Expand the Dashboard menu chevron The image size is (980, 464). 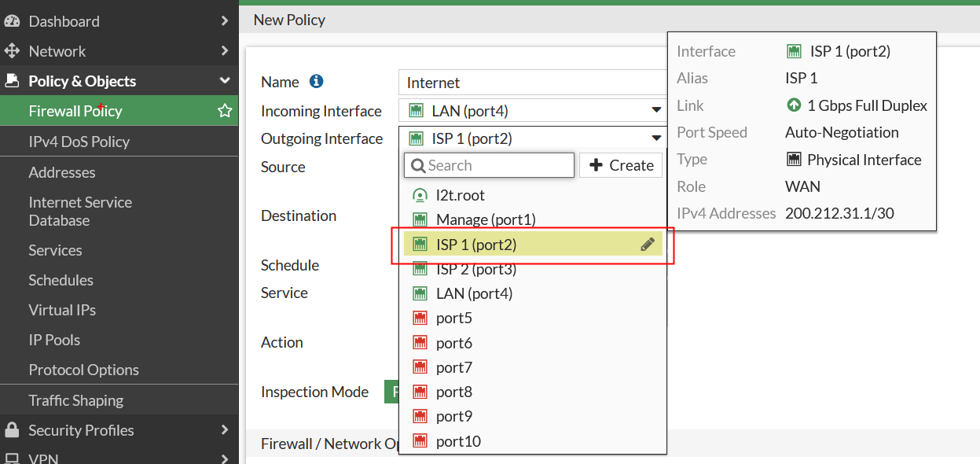pos(225,21)
